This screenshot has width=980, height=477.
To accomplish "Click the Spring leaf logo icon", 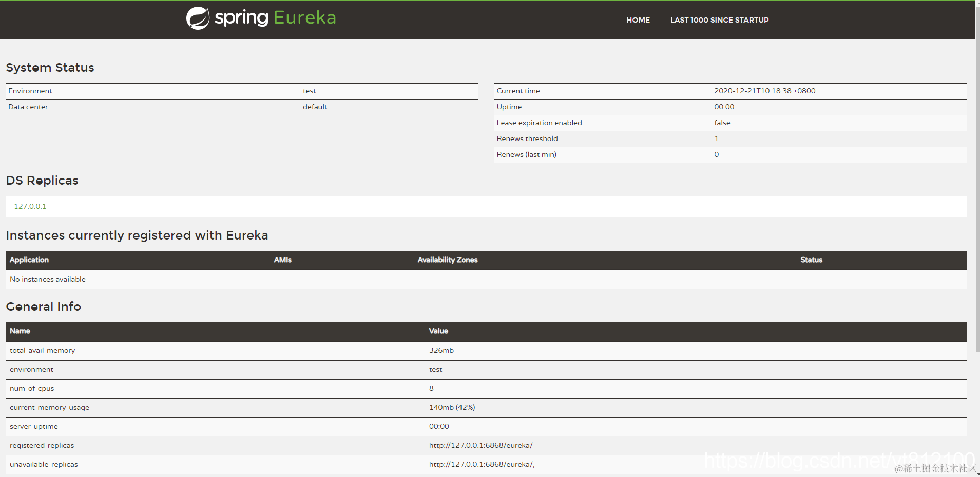I will tap(198, 18).
